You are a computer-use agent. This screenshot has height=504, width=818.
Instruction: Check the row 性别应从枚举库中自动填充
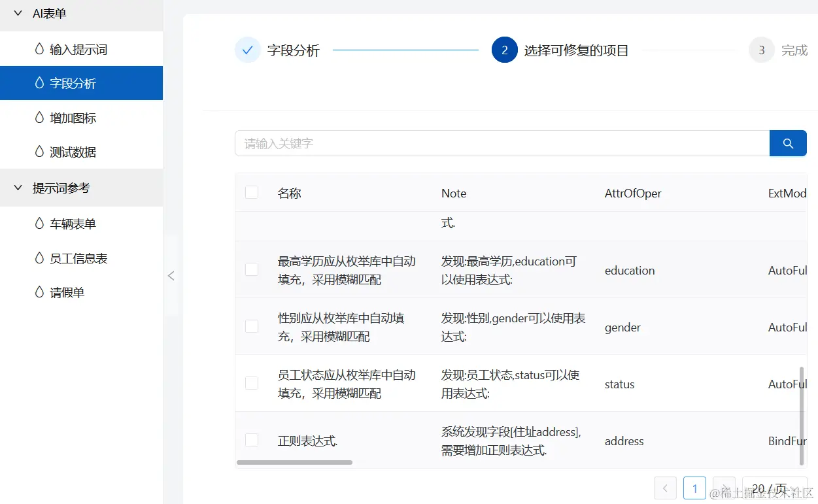coord(252,326)
